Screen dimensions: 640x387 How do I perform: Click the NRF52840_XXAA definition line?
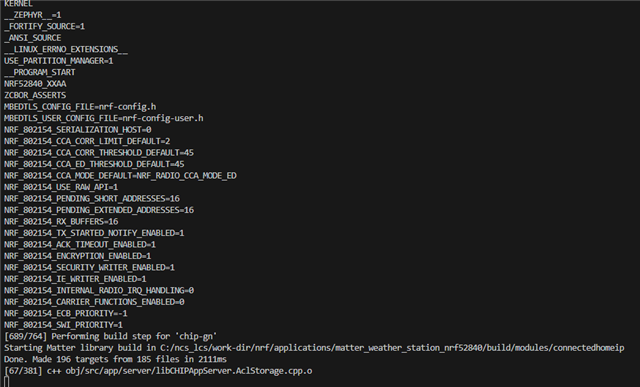tap(35, 84)
